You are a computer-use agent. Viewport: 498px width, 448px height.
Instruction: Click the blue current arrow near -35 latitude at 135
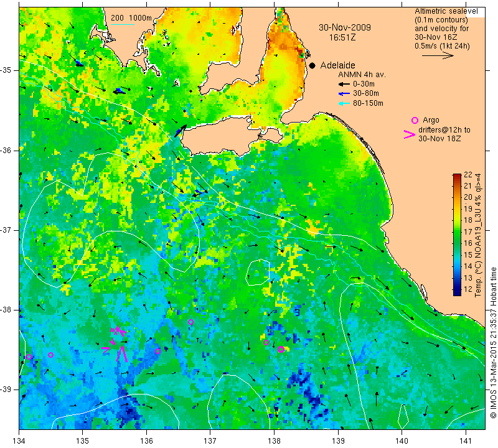click(78, 64)
